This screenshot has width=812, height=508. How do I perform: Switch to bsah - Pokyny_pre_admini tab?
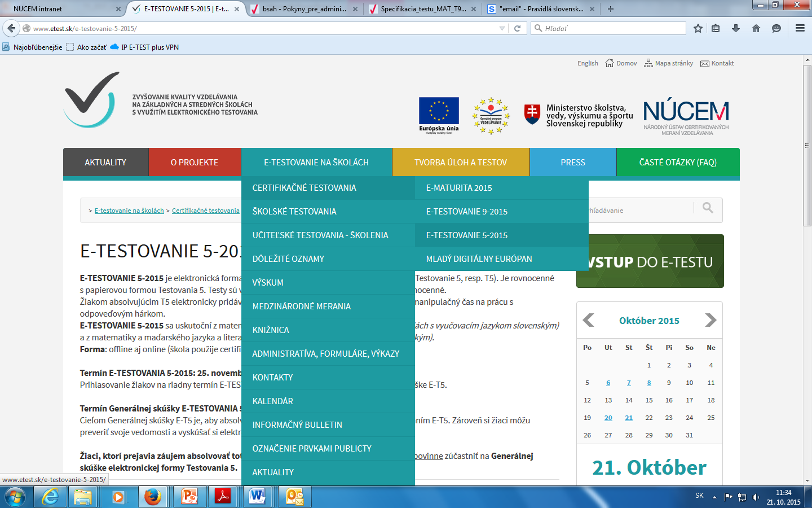[x=304, y=9]
